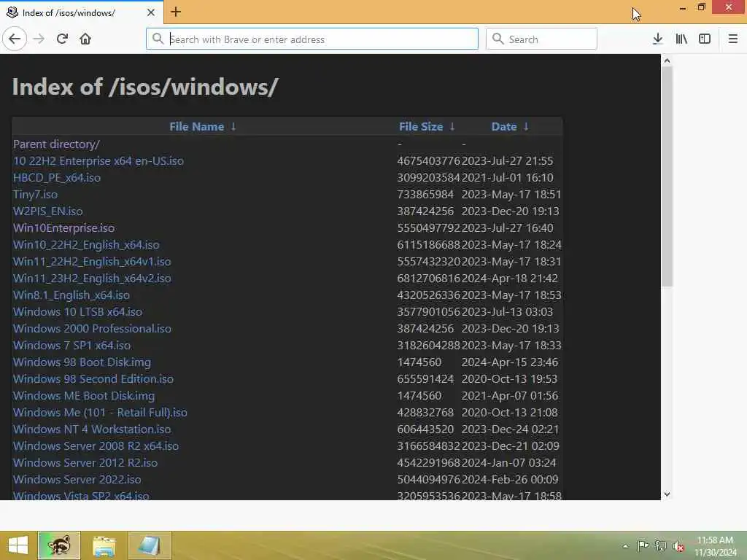The height and width of the screenshot is (560, 747).
Task: Sort listing by Date header
Action: pos(504,127)
